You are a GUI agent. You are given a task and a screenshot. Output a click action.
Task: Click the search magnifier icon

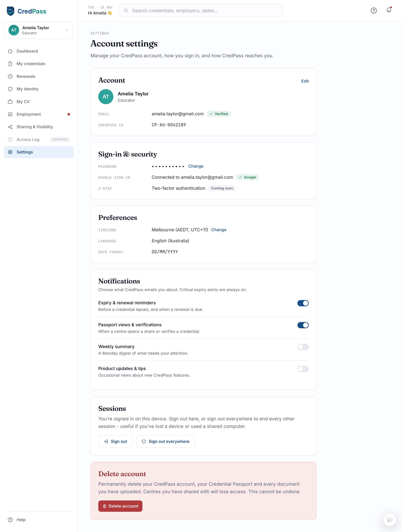pos(126,11)
